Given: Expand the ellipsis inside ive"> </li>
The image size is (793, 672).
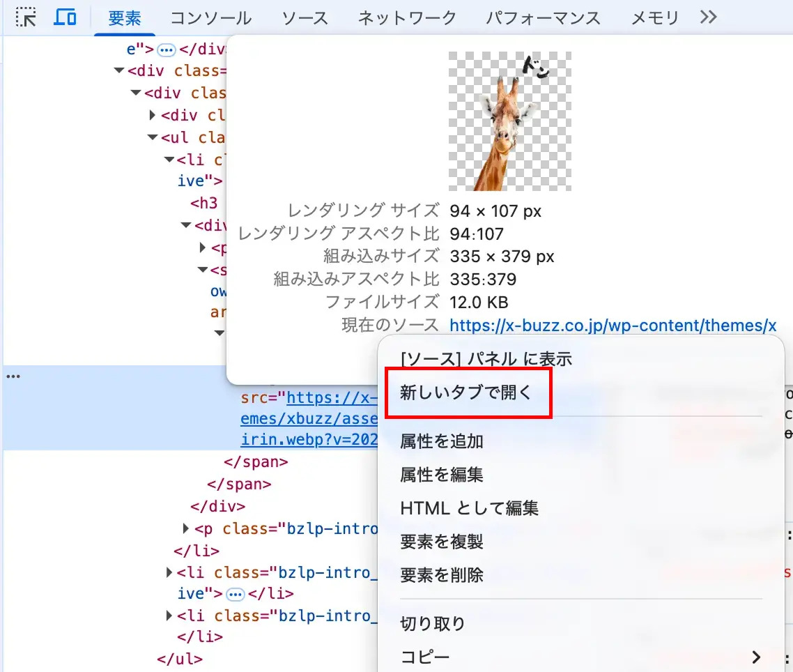Looking at the screenshot, I should point(235,594).
